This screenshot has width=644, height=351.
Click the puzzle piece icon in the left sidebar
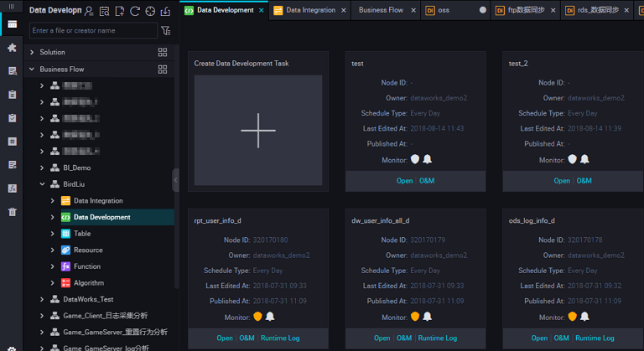click(x=12, y=48)
